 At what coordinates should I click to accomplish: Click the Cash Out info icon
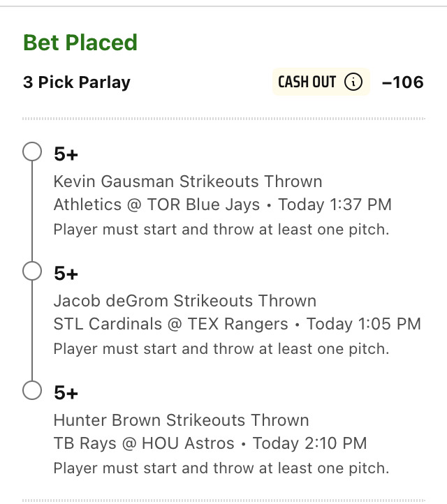353,82
